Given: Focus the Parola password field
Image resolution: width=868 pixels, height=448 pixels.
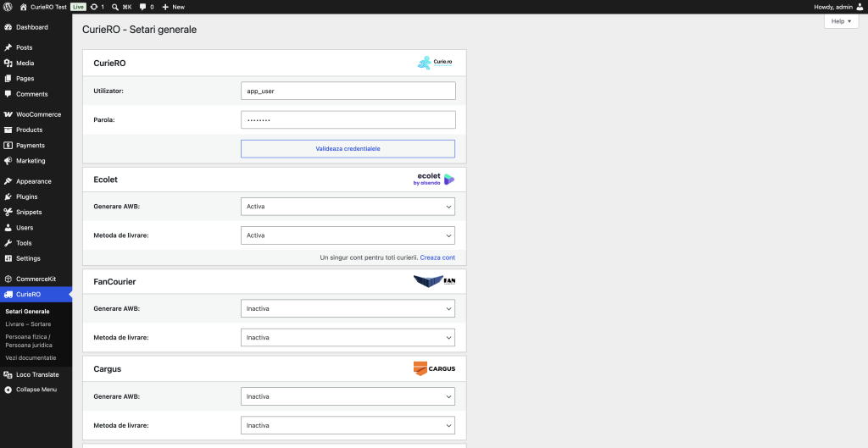Looking at the screenshot, I should pos(348,120).
